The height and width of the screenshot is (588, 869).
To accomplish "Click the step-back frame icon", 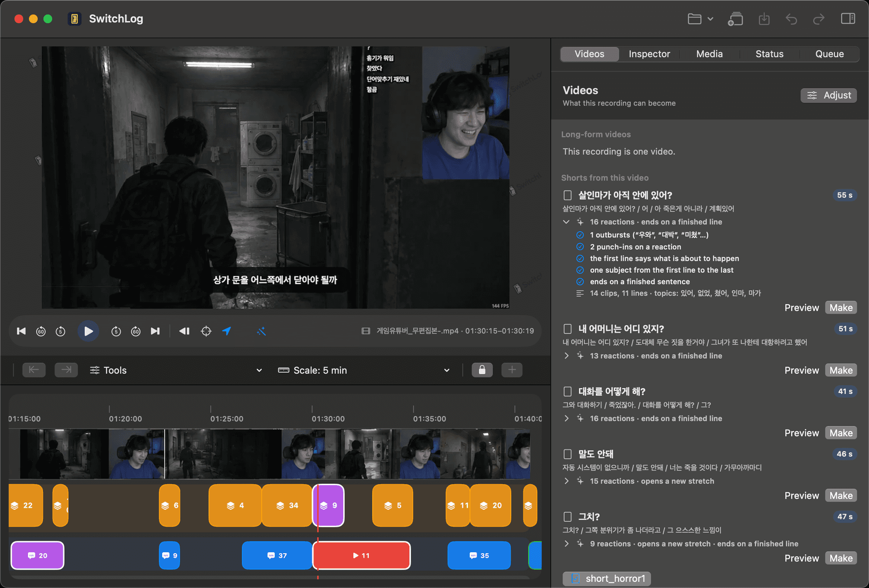I will click(184, 331).
